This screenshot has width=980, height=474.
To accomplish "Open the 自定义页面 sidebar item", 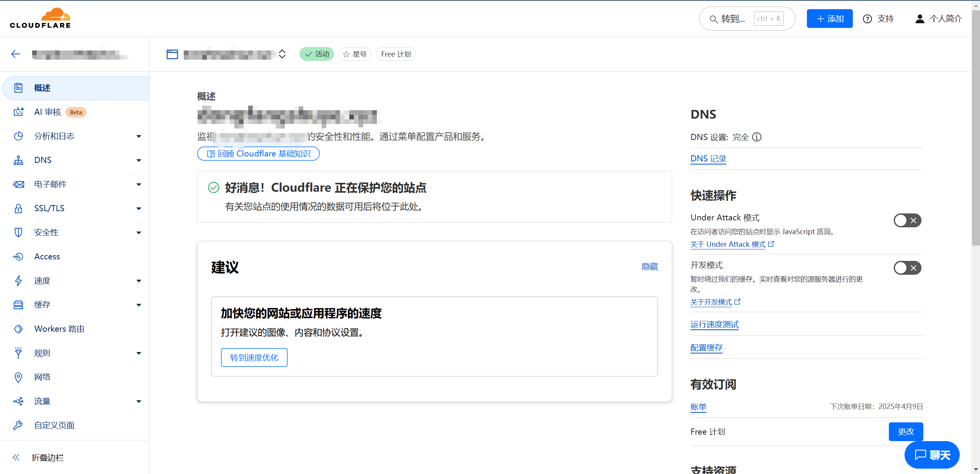I will coord(76,425).
